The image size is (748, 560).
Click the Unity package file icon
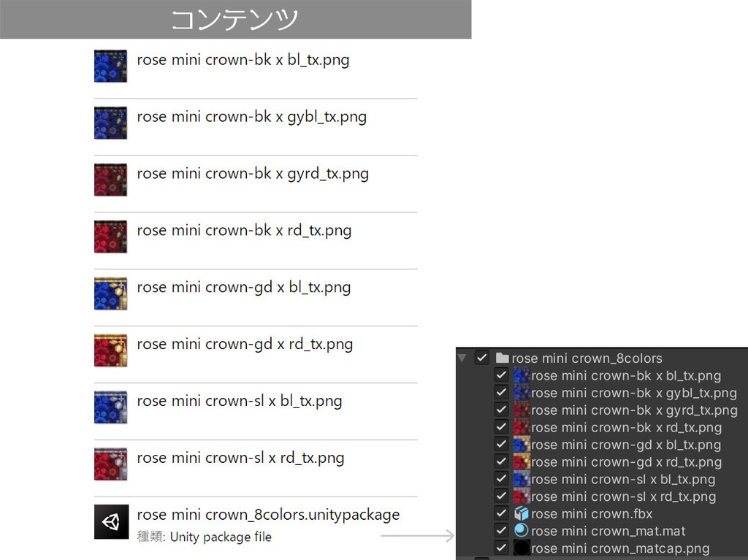[x=111, y=521]
